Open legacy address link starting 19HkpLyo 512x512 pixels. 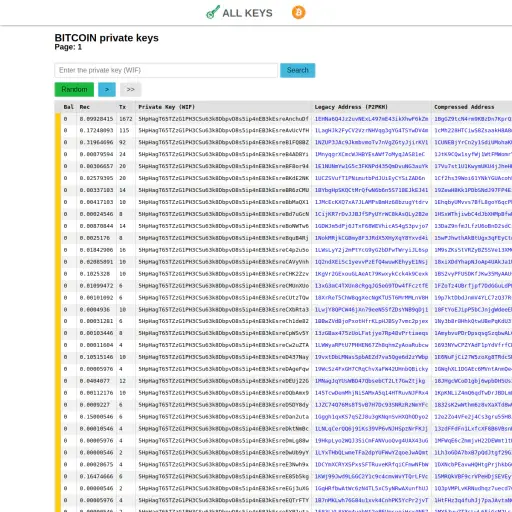372,441
